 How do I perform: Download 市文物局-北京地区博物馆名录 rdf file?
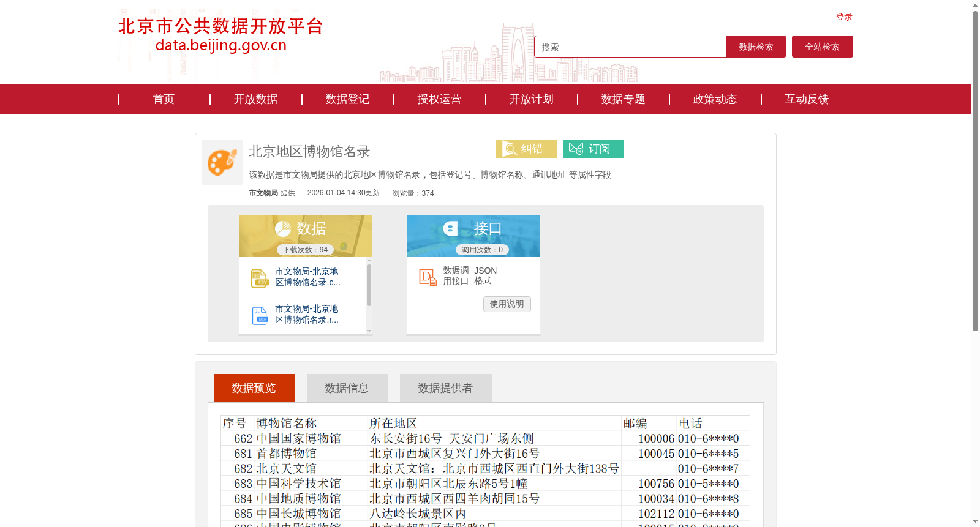307,314
